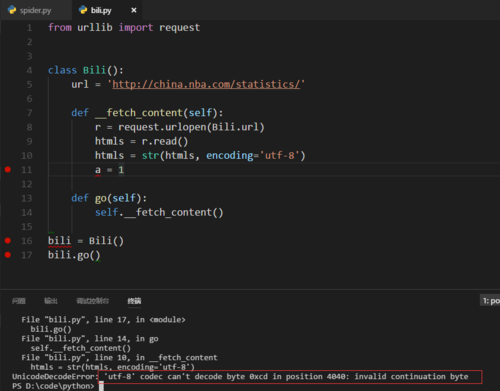500x391 pixels.
Task: Click the 'def go(self):' line
Action: (x=109, y=199)
